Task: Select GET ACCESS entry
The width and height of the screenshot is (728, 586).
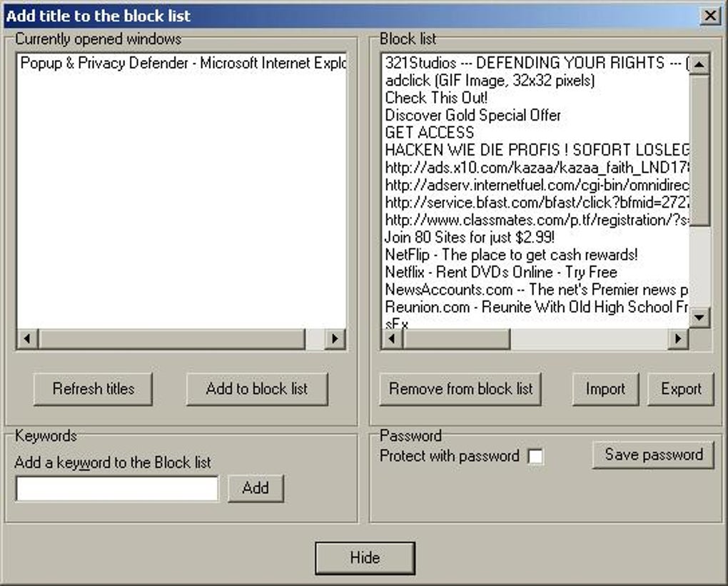Action: 536,133
